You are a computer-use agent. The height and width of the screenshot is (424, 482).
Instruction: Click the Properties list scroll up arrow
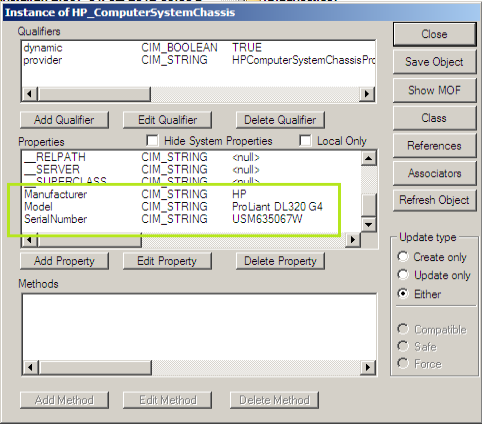click(369, 158)
